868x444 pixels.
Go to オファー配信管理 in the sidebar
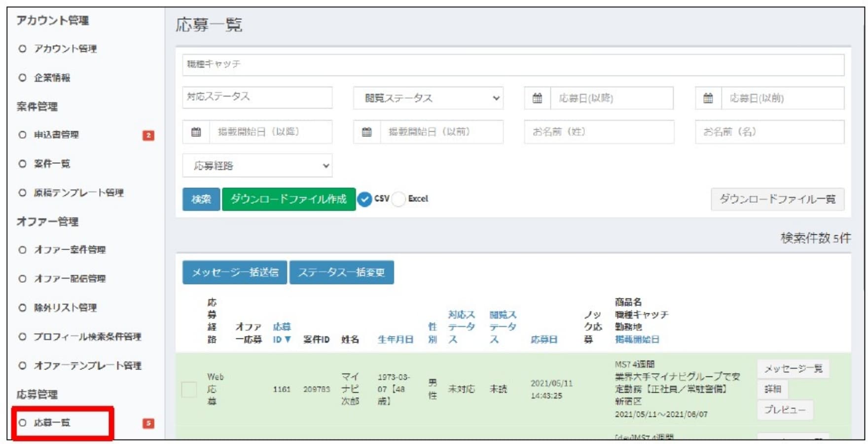(x=70, y=279)
